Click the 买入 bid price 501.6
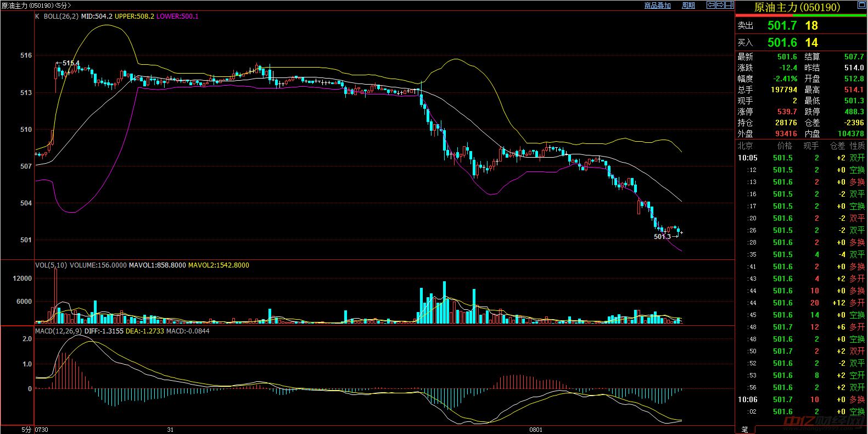The image size is (868, 434). tap(782, 43)
